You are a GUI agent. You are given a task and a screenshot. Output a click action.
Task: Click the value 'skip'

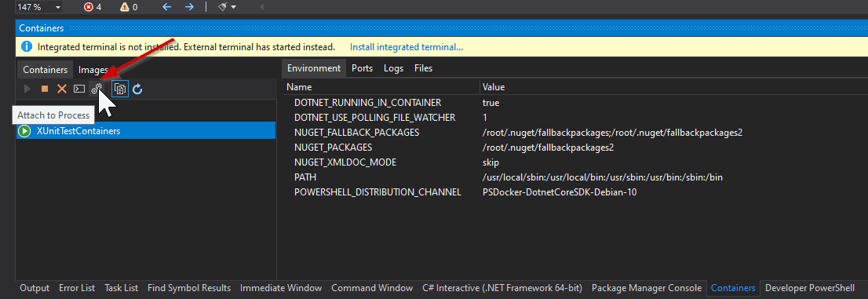pyautogui.click(x=491, y=162)
